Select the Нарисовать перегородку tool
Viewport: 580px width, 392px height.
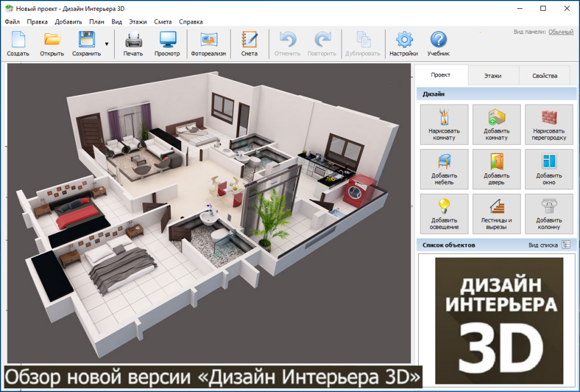tap(549, 124)
